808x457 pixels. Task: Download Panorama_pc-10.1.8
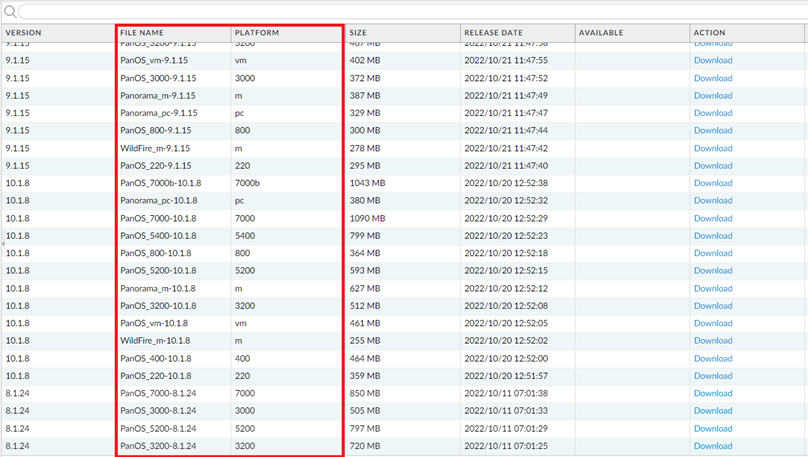coord(713,200)
